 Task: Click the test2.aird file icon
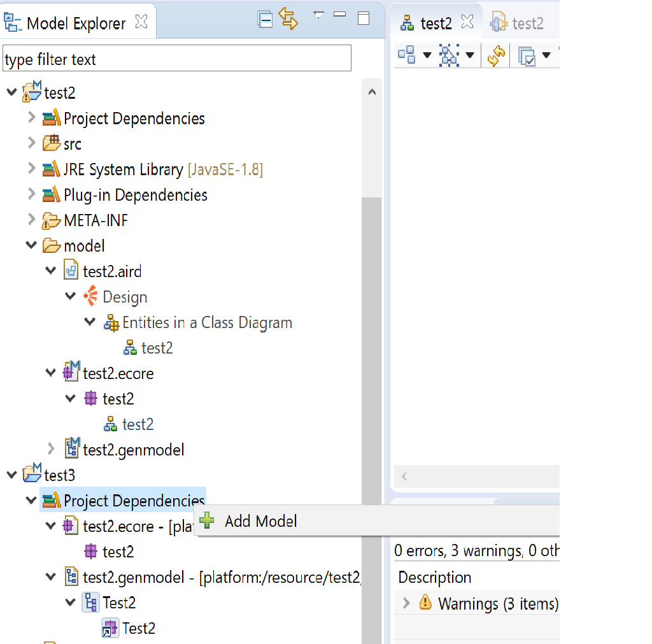coord(71,269)
